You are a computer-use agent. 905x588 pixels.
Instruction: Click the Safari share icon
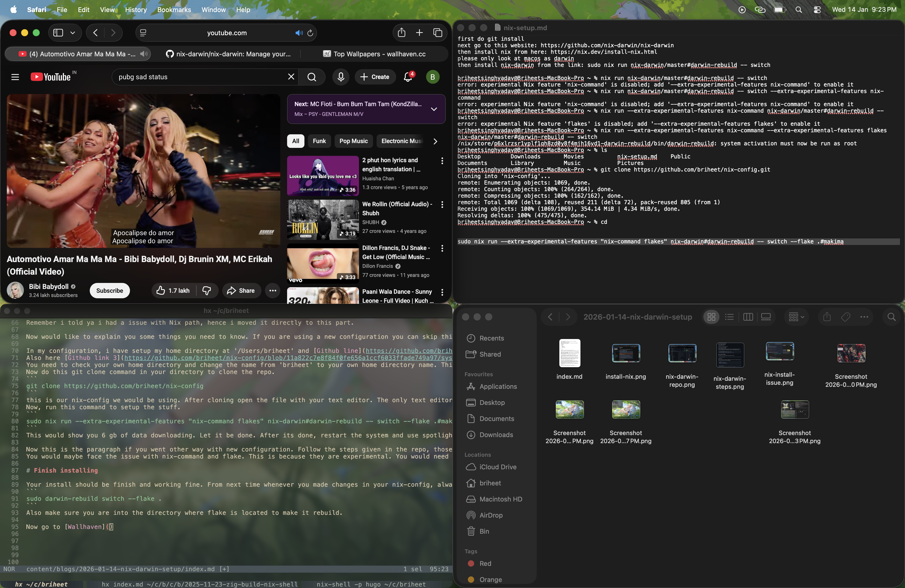pos(401,33)
